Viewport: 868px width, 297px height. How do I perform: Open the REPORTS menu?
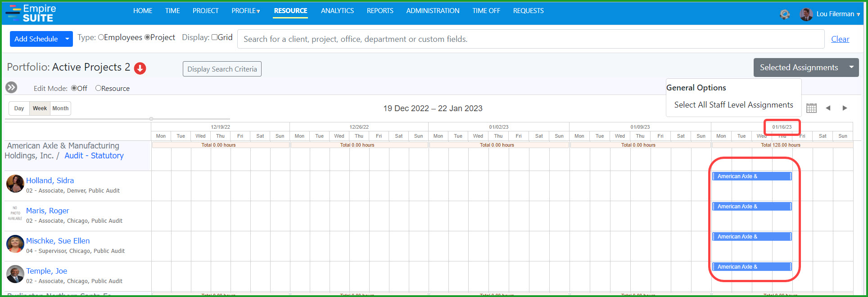pos(380,11)
